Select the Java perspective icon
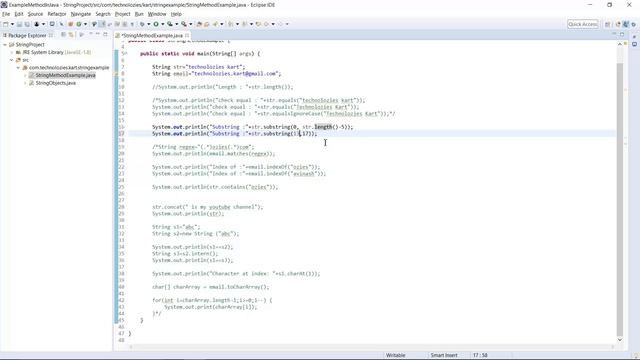The width and height of the screenshot is (640, 360). tap(626, 24)
